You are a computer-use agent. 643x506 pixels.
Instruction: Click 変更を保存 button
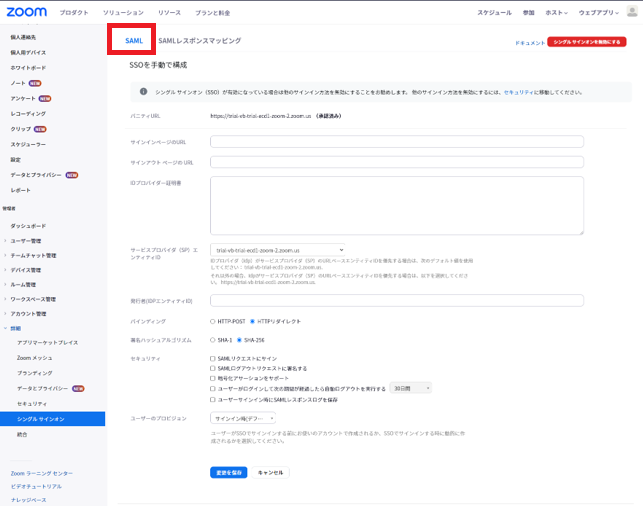tap(229, 472)
